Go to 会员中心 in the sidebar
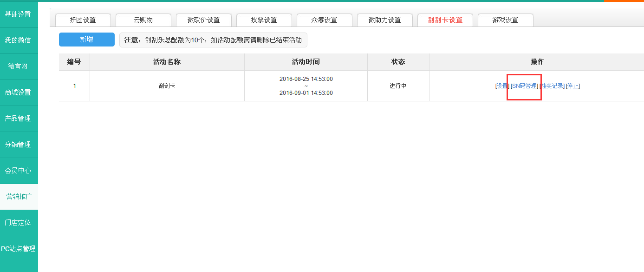This screenshot has width=644, height=272. (18, 171)
